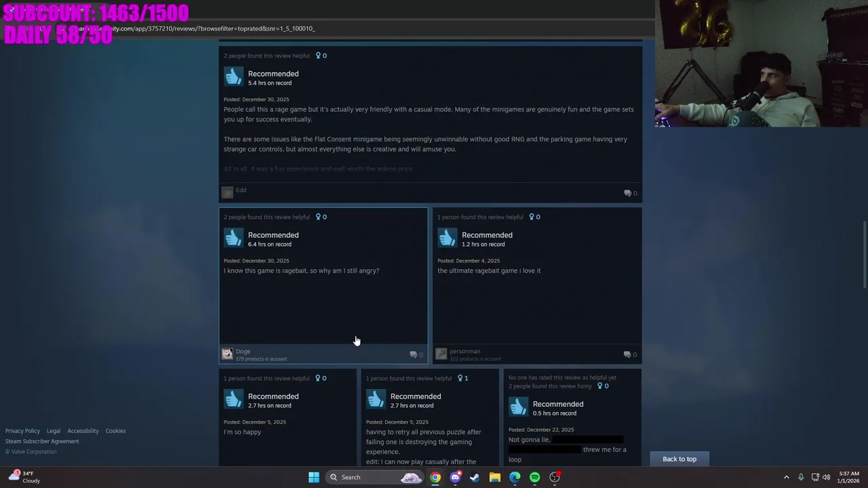Click thumbs-up icon on Edd's 5.4 hrs review
This screenshot has height=488, width=868.
[233, 77]
